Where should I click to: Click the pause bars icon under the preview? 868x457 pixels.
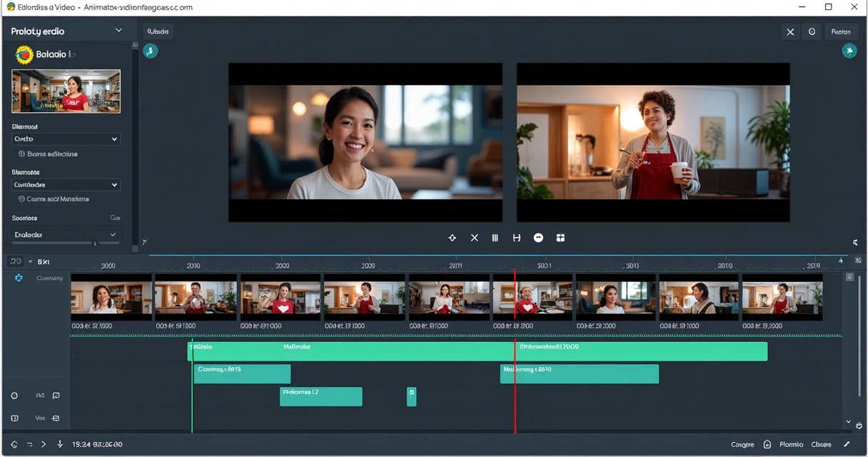pyautogui.click(x=495, y=238)
